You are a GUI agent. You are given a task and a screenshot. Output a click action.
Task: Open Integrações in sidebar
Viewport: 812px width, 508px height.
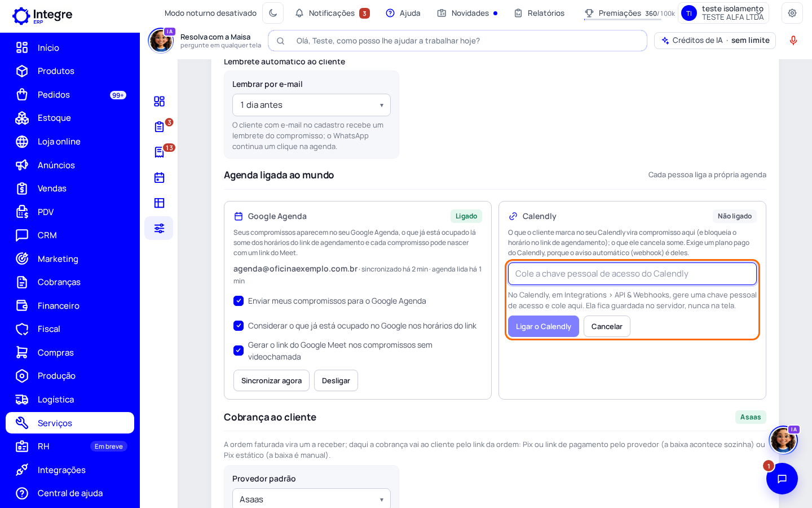70,470
